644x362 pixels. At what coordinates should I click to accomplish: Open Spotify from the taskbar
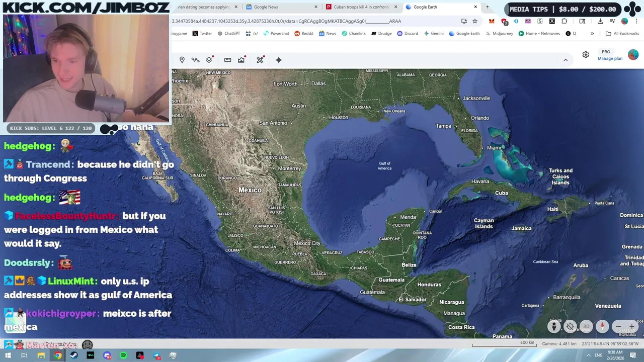coord(123,355)
